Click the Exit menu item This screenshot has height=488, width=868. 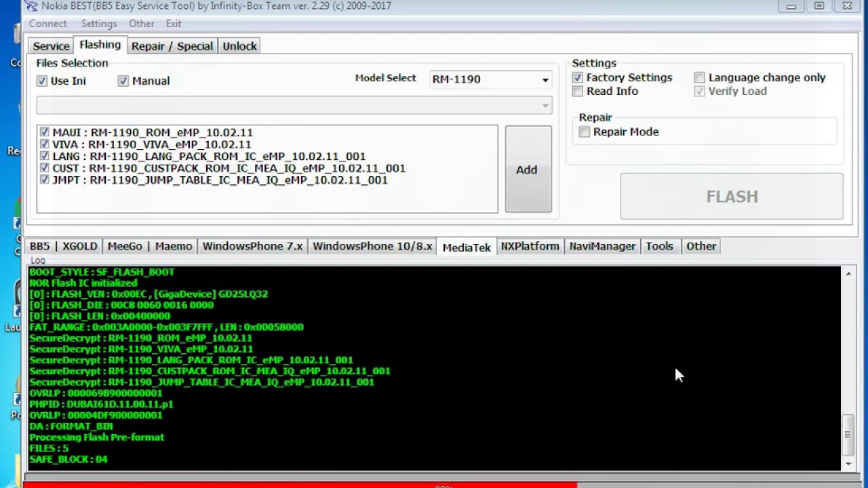pyautogui.click(x=174, y=24)
